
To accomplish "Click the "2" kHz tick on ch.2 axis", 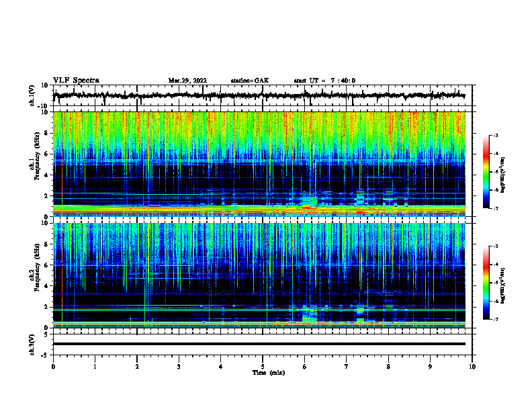I will 47,307.
